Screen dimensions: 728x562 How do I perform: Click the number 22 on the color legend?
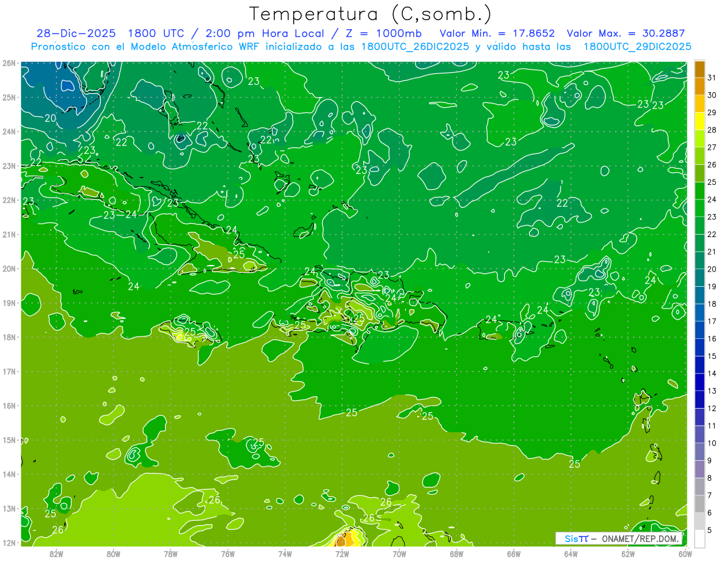tap(712, 235)
